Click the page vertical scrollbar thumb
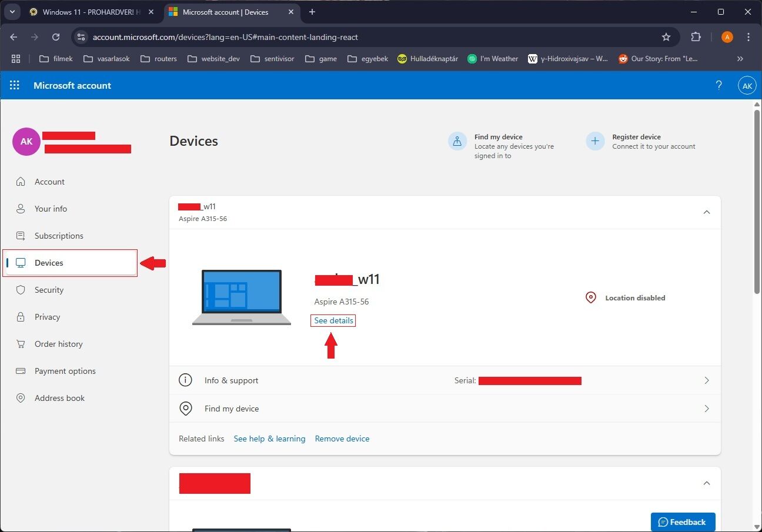 click(x=757, y=201)
